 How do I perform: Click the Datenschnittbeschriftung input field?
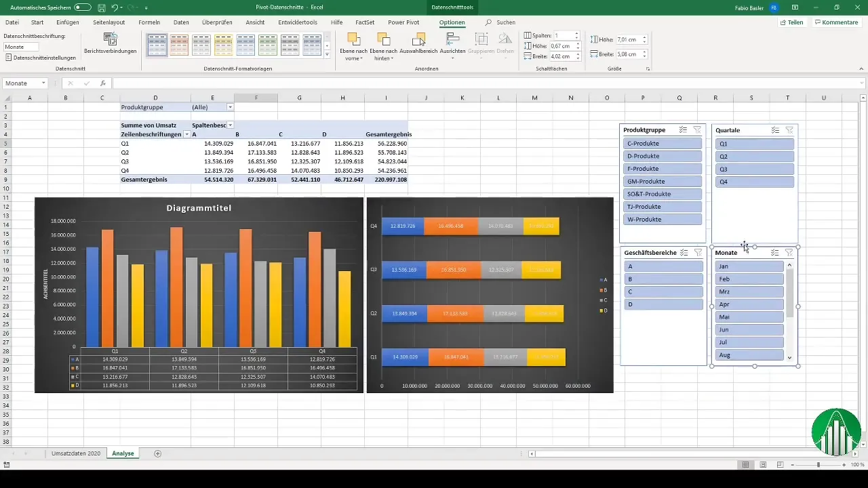[x=21, y=47]
